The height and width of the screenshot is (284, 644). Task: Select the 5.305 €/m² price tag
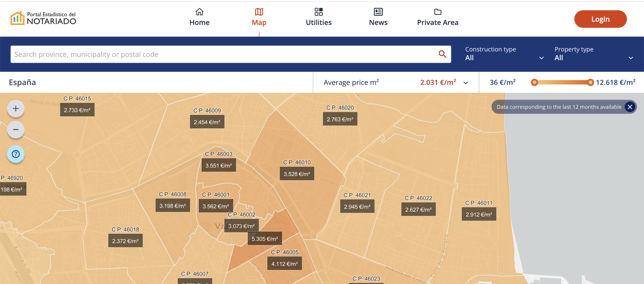265,239
